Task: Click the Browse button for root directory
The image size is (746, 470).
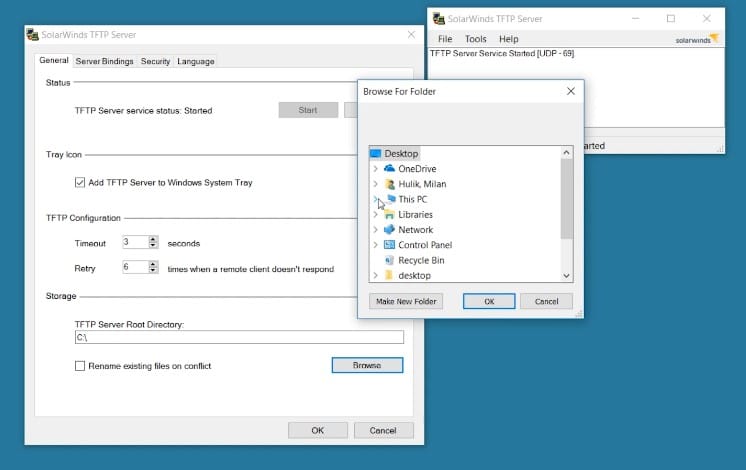Action: click(x=367, y=365)
